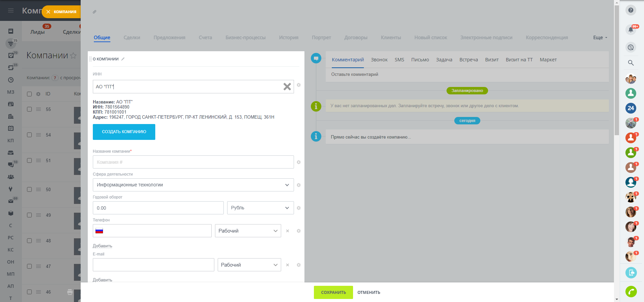Open notifications bell with 99+ badge
The height and width of the screenshot is (302, 644).
click(x=631, y=30)
